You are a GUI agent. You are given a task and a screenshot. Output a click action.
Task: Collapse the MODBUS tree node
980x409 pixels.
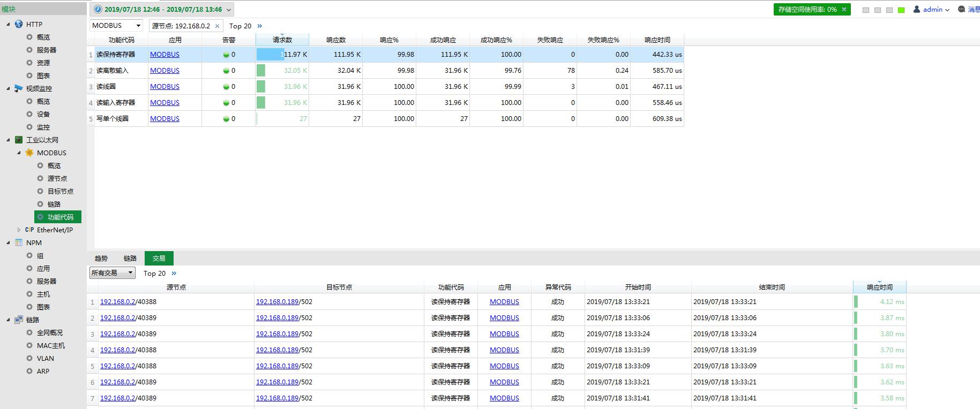[x=19, y=153]
